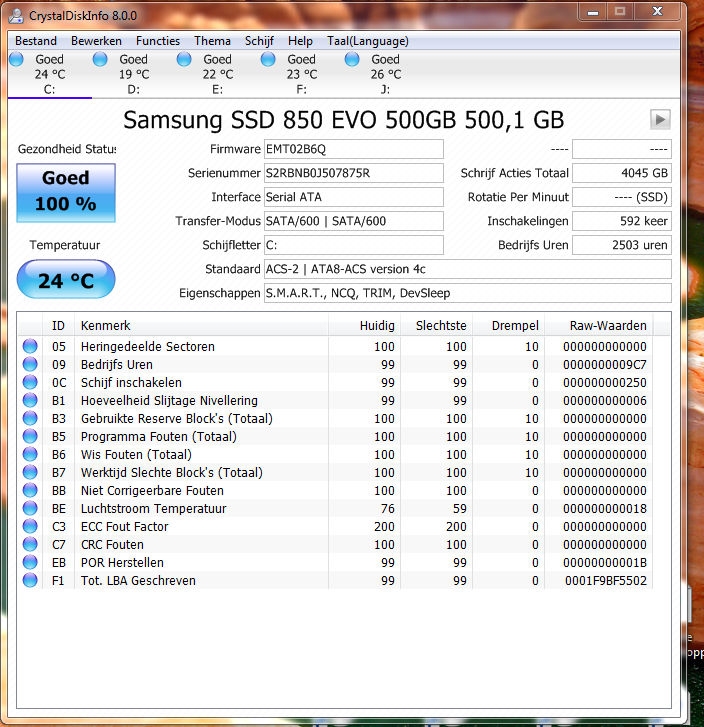Click the 24 °C temperature button
This screenshot has height=727, width=704.
(x=66, y=281)
